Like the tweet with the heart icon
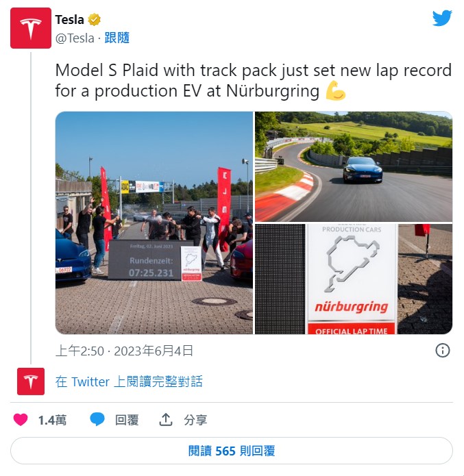 (21, 420)
